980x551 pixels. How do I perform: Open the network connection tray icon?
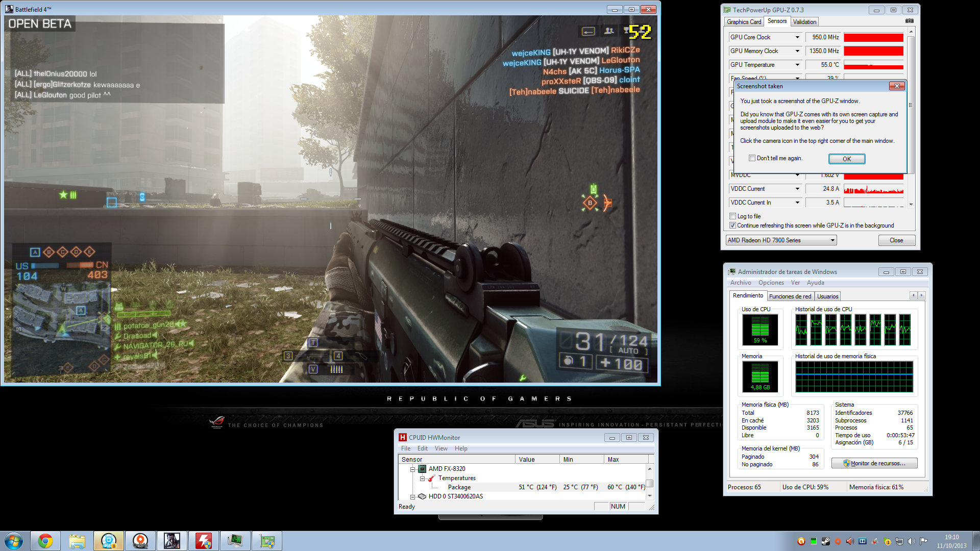pyautogui.click(x=899, y=541)
